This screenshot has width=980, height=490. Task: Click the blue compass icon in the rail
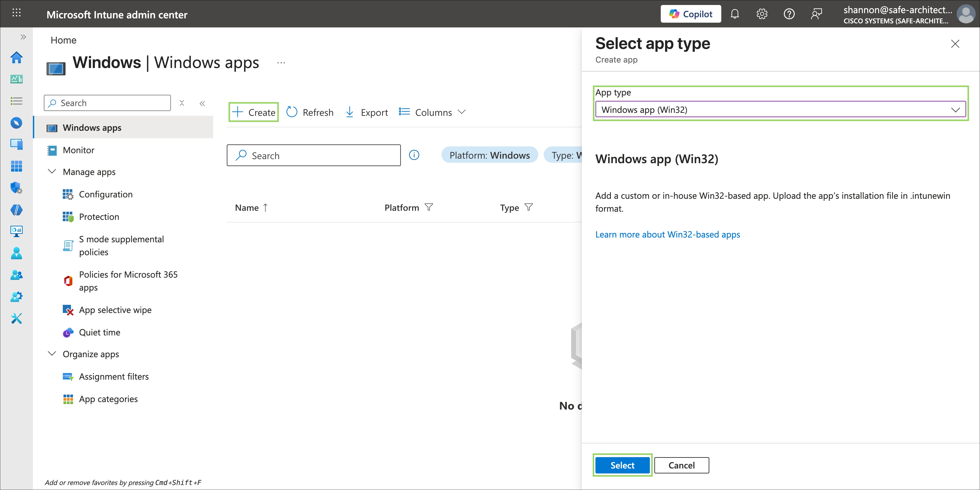coord(16,123)
